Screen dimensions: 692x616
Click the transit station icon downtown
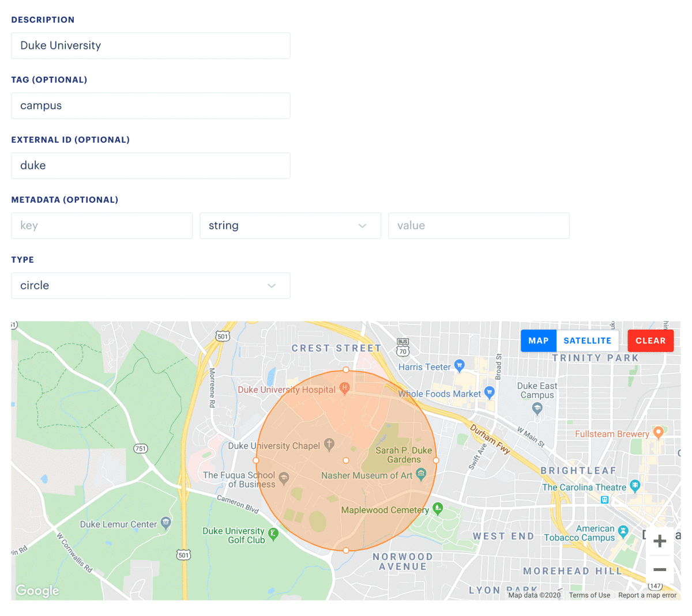604,500
